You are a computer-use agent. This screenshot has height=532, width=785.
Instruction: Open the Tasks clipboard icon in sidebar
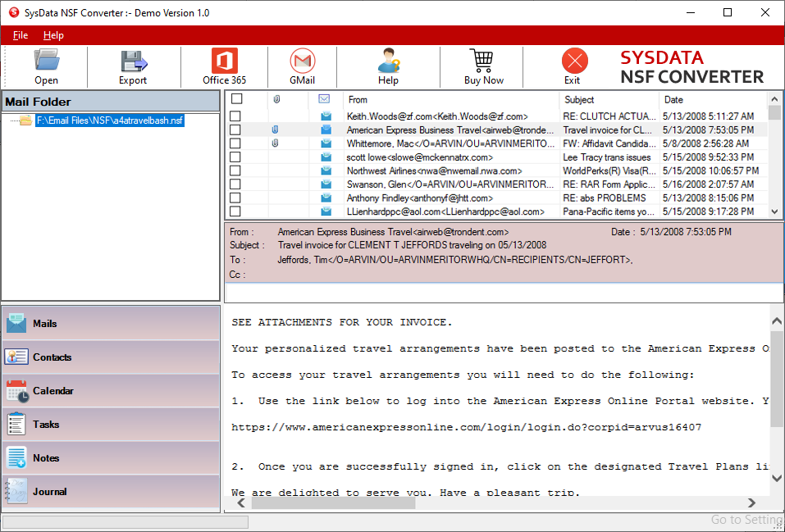tap(16, 424)
